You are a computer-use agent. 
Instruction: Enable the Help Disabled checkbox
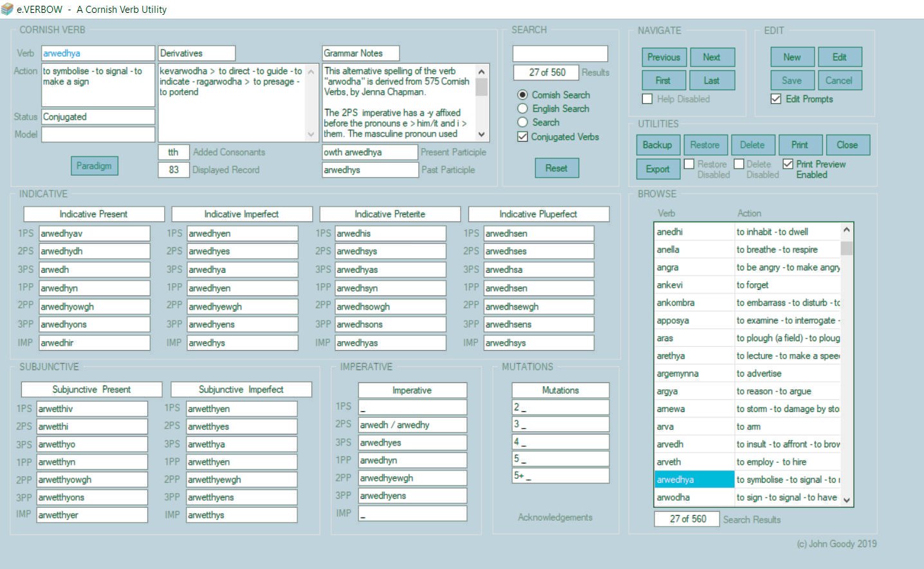(647, 98)
